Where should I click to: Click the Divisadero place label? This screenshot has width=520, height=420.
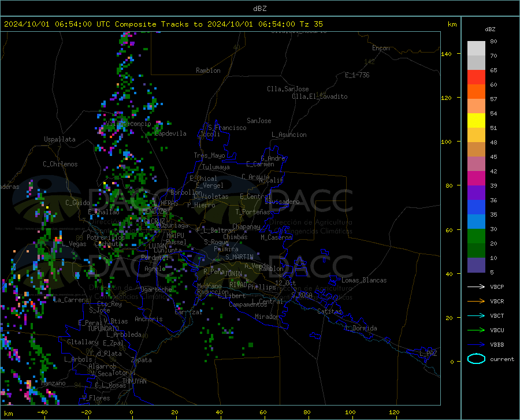click(x=282, y=202)
